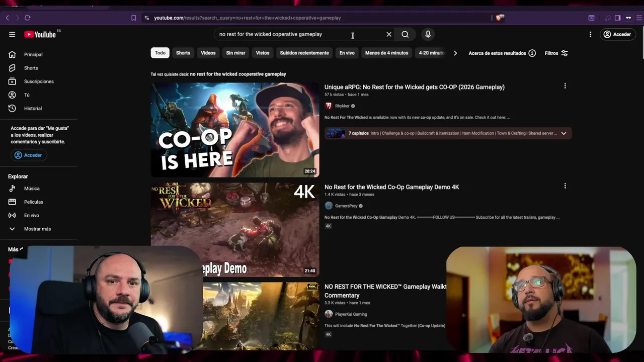Select the En vivo filter chip
644x362 pixels.
[347, 53]
